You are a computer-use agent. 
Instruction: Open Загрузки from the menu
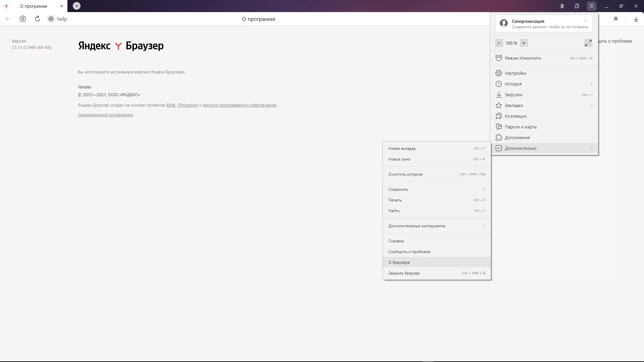(x=545, y=95)
